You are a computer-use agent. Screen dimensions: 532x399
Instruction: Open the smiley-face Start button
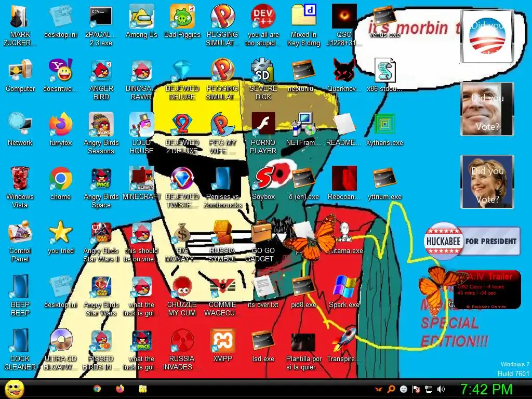click(x=14, y=389)
